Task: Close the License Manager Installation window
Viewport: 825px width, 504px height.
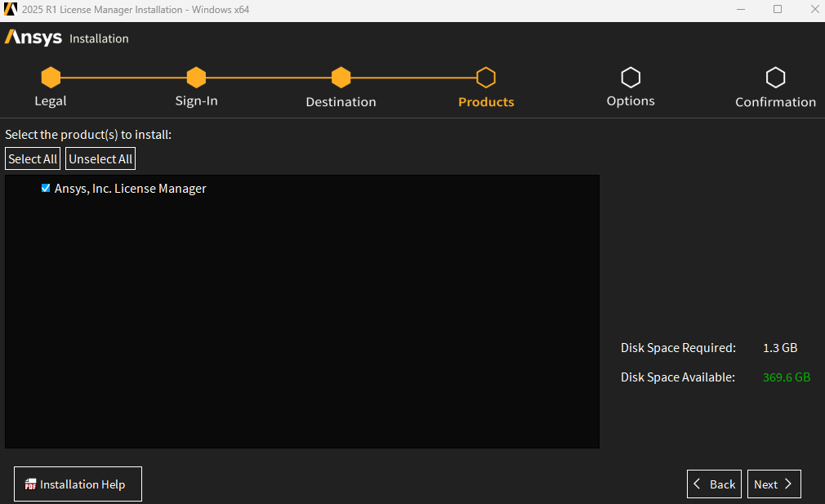Action: (x=815, y=10)
